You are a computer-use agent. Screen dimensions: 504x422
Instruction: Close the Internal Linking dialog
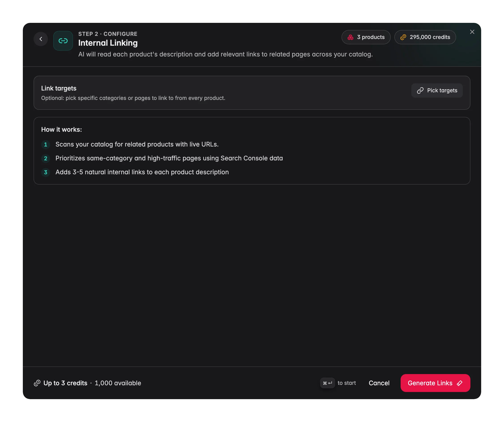coord(472,32)
